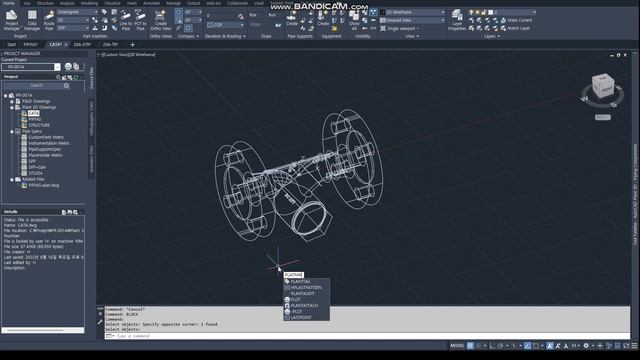The height and width of the screenshot is (360, 640).
Task: Click the Run slope button
Action: (272, 15)
